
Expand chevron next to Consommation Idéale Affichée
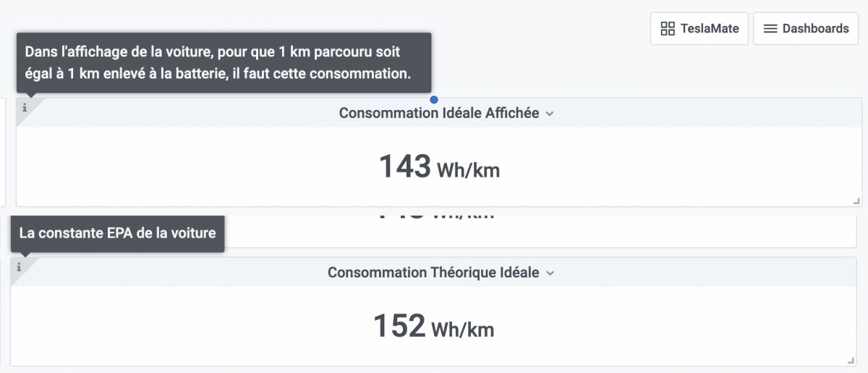coord(550,114)
